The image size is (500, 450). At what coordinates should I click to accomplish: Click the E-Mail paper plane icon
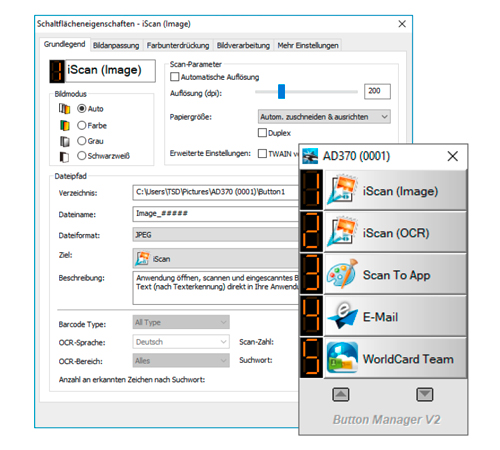point(343,316)
